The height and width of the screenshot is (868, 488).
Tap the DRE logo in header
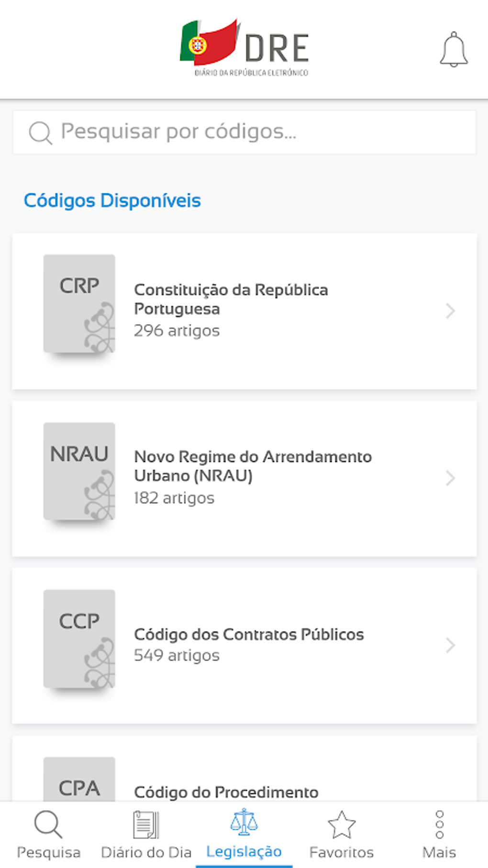244,48
